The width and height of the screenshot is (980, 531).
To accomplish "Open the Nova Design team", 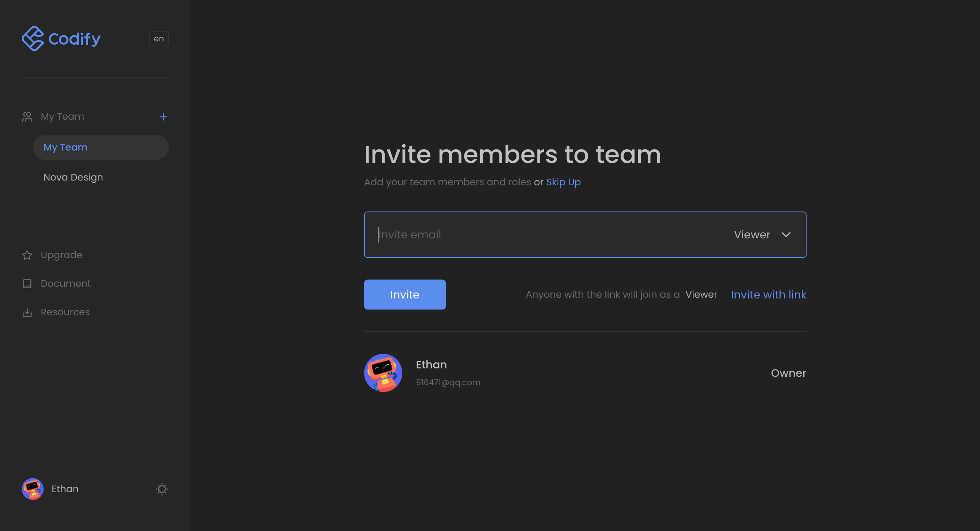I will [73, 177].
